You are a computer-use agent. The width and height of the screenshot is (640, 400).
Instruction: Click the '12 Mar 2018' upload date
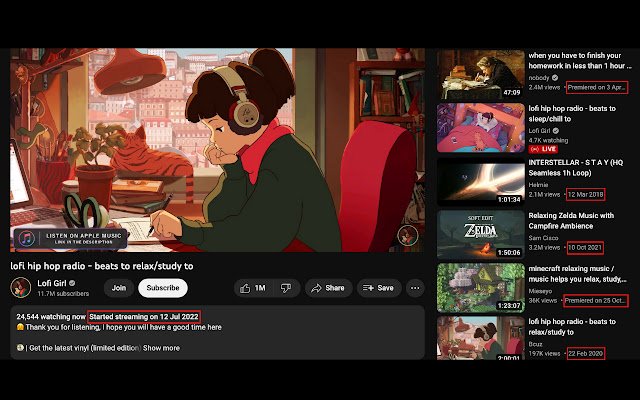585,194
